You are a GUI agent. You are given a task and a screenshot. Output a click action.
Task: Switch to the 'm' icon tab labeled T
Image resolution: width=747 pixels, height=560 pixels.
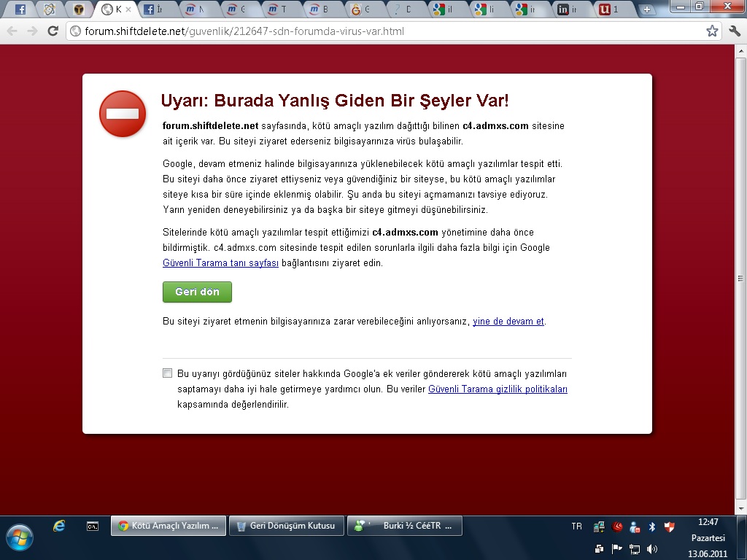(281, 9)
